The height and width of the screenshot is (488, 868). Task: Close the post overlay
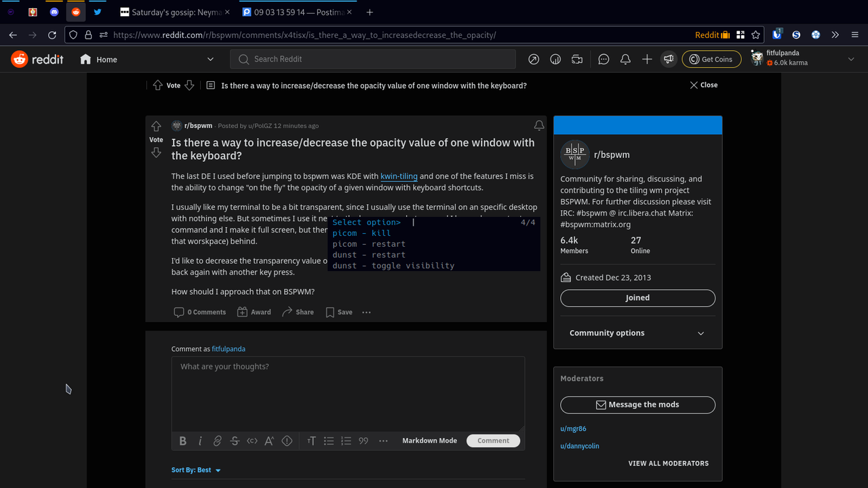click(703, 85)
